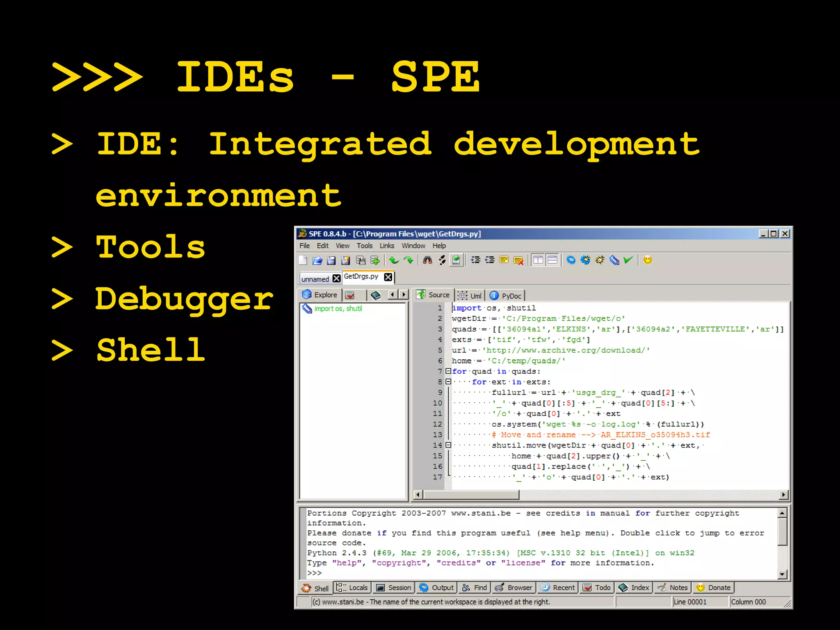
Task: Open the Window menu
Action: [413, 246]
